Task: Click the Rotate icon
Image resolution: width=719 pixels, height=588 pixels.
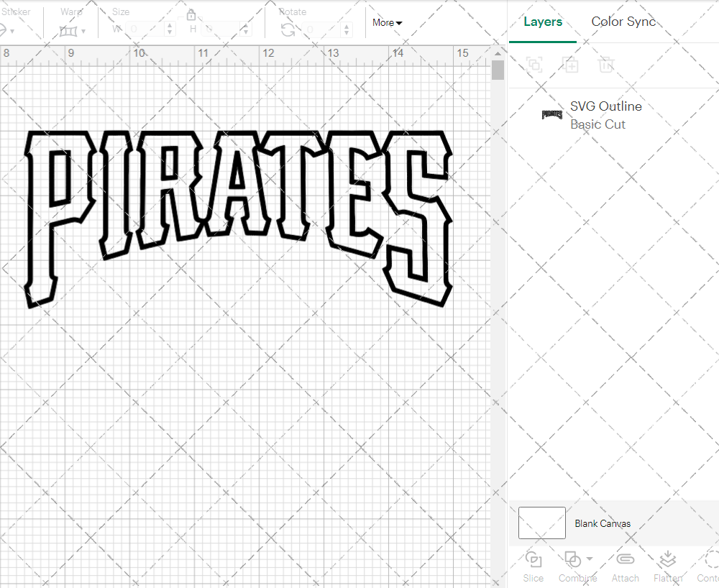Action: click(288, 30)
